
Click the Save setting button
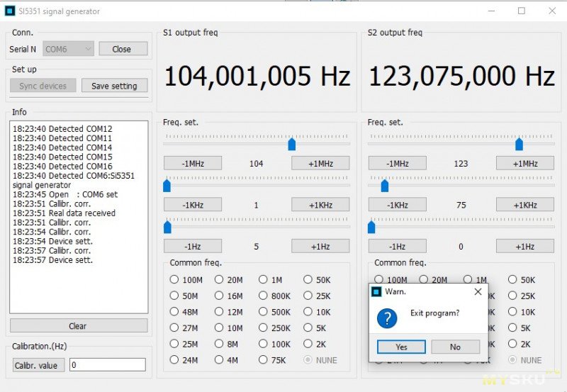(114, 86)
